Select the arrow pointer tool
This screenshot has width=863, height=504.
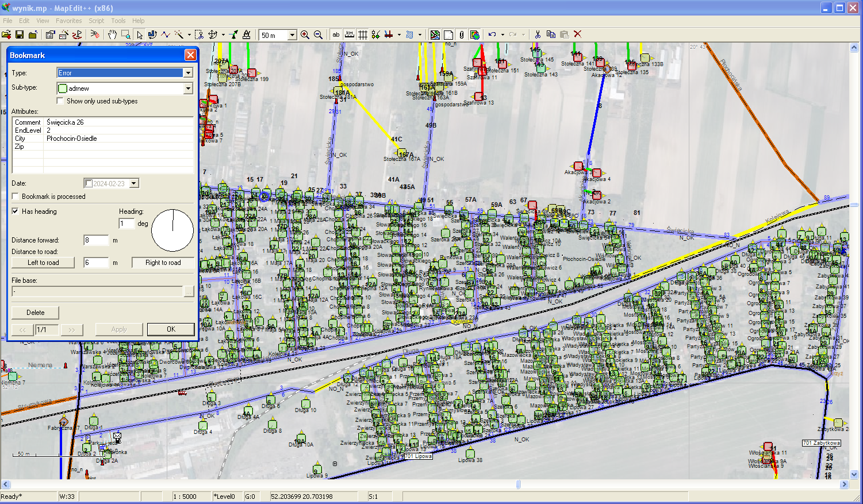pos(139,35)
